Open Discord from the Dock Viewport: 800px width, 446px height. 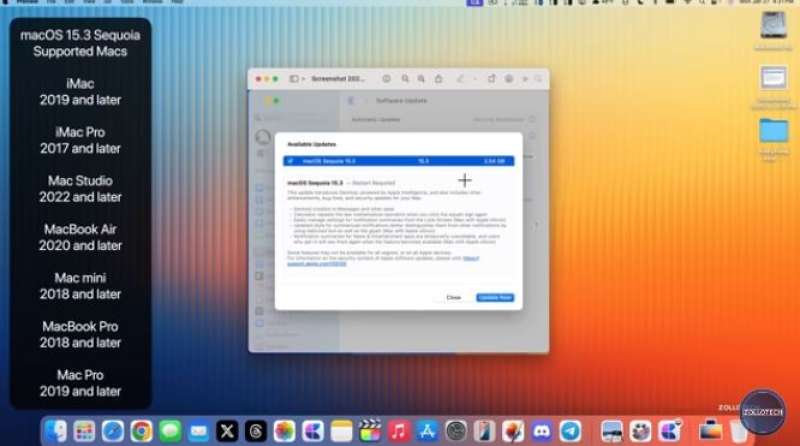tap(541, 432)
